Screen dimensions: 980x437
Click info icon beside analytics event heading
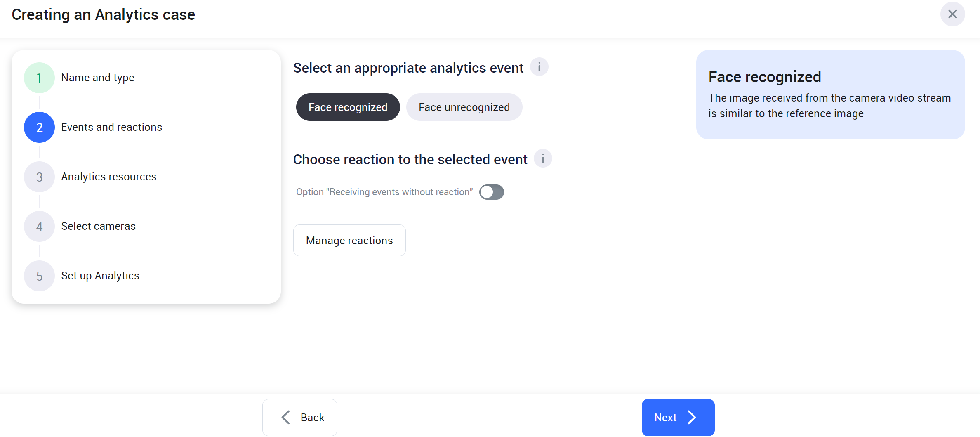pyautogui.click(x=539, y=67)
